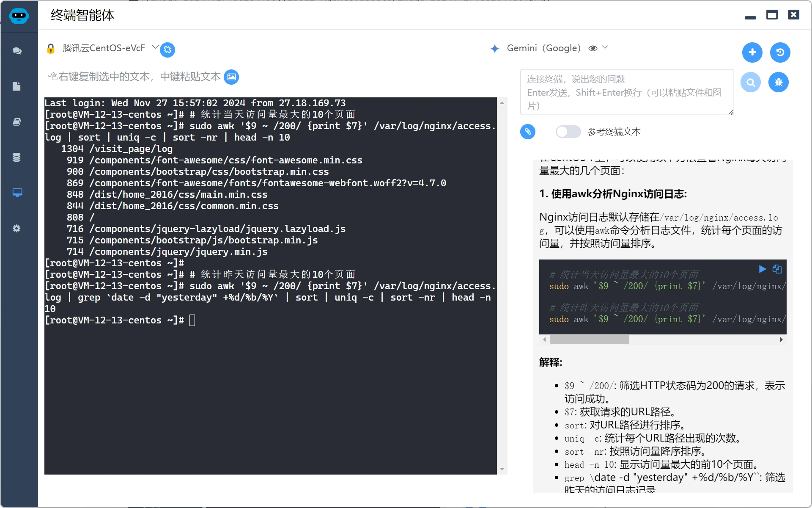Click the image screenshot icon beside hint

[231, 77]
